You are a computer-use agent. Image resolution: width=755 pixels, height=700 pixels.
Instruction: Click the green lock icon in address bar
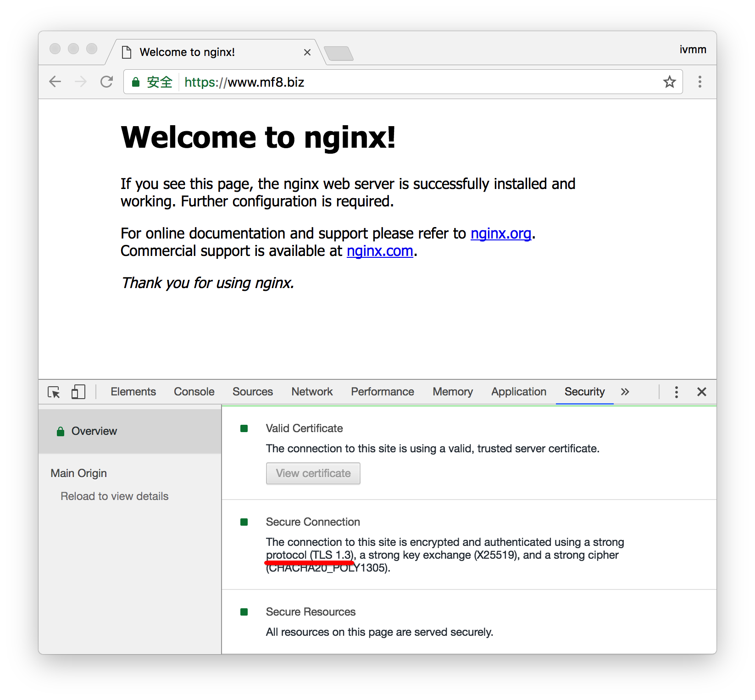coord(136,82)
